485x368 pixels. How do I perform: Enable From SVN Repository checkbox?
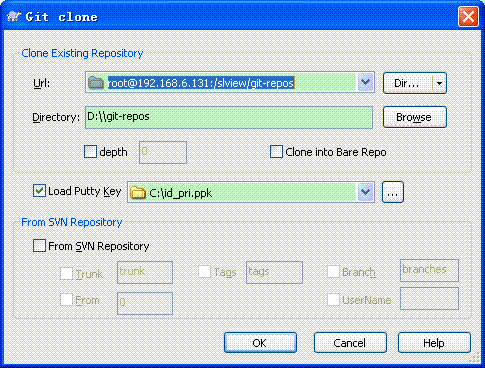[39, 246]
